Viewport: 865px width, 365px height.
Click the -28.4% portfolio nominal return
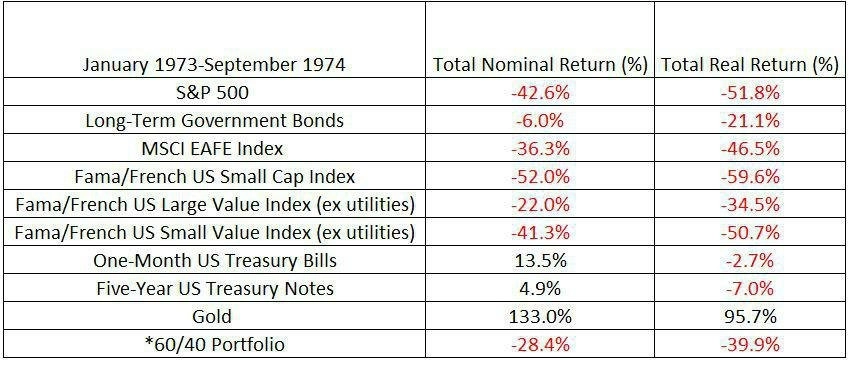[x=540, y=345]
